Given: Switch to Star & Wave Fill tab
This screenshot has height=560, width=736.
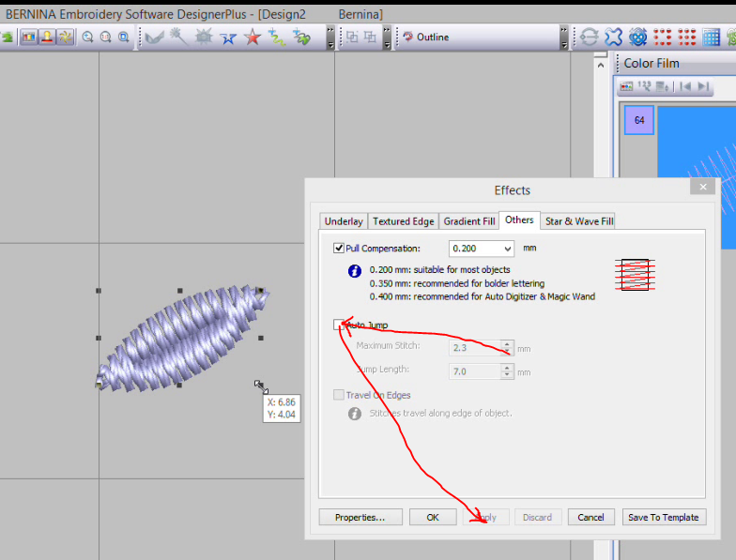Looking at the screenshot, I should (x=579, y=221).
